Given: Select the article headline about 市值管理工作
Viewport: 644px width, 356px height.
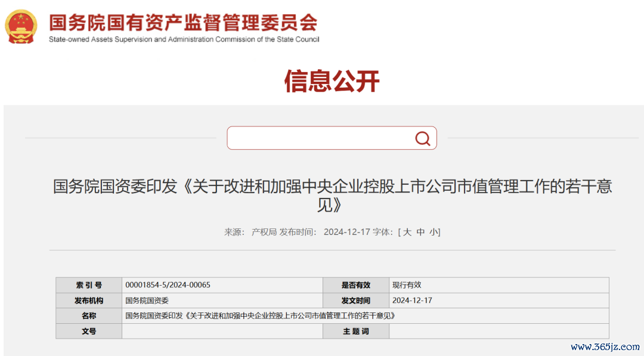Looking at the screenshot, I should point(332,196).
